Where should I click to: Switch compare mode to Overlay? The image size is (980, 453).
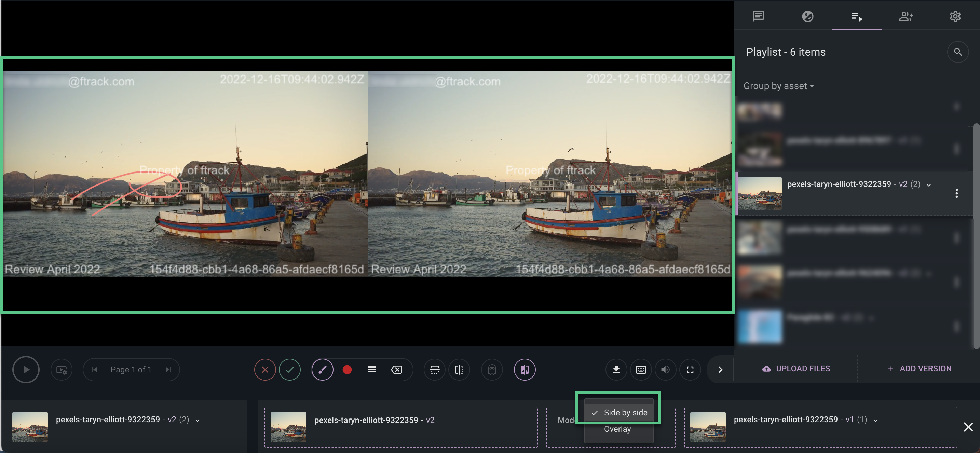coord(617,429)
